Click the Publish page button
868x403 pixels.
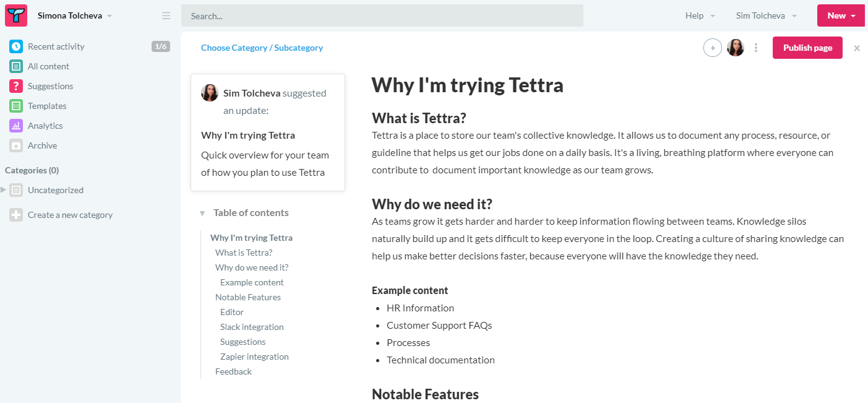[x=807, y=48]
